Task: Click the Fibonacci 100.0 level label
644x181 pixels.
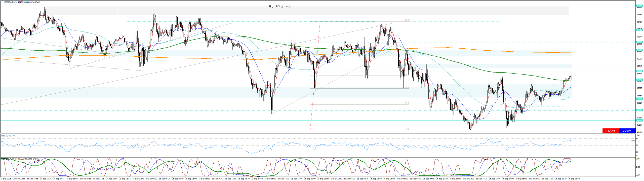Action: click(x=406, y=20)
